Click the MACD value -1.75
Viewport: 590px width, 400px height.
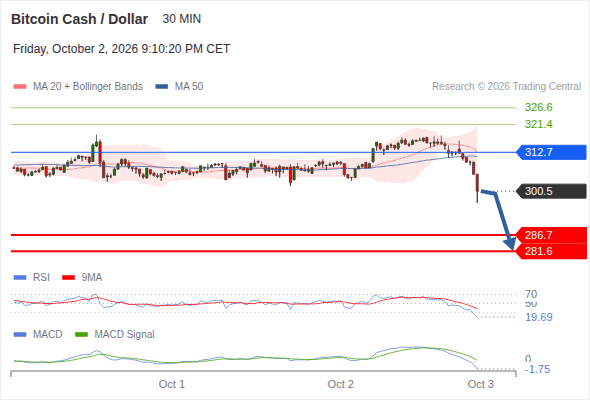point(538,369)
